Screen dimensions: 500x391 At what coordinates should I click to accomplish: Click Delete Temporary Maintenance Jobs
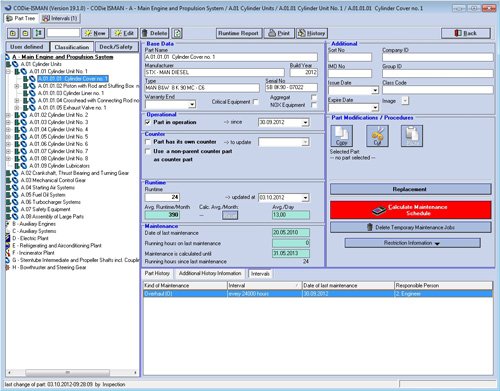(410, 227)
